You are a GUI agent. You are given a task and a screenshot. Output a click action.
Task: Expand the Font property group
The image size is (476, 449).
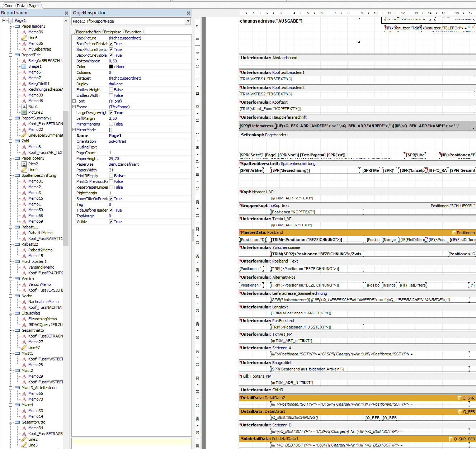click(74, 101)
